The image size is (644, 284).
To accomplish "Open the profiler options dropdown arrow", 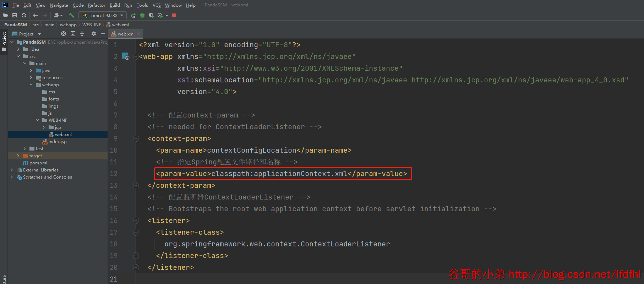I will click(x=167, y=15).
